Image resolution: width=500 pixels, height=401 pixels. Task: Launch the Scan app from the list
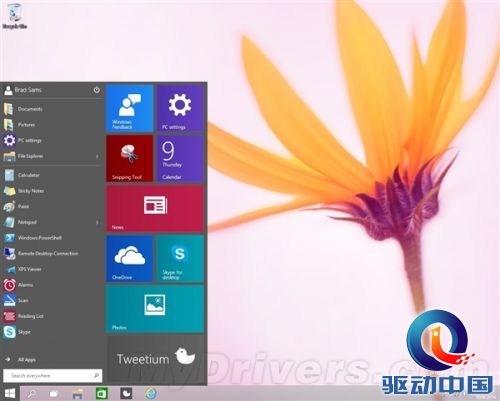[x=52, y=300]
